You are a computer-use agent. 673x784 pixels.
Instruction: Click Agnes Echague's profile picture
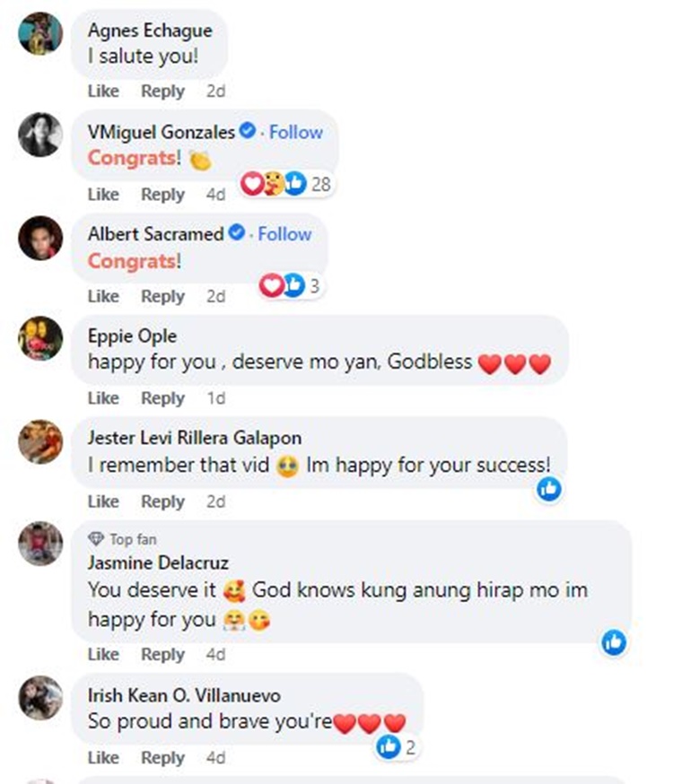pyautogui.click(x=40, y=34)
